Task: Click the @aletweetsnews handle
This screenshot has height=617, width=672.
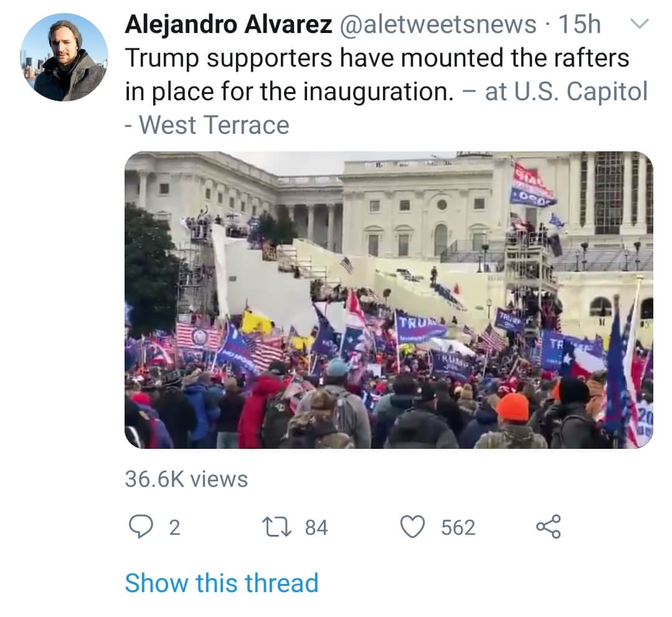Action: point(438,24)
